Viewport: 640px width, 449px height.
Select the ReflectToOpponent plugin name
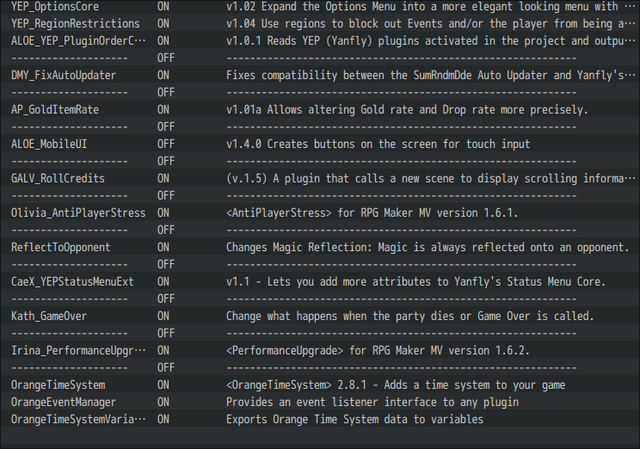[x=60, y=247]
